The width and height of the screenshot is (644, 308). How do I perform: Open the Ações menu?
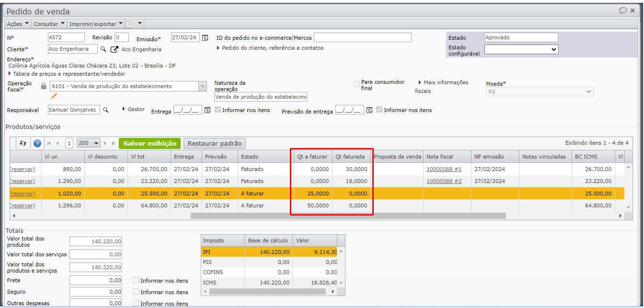(x=18, y=23)
